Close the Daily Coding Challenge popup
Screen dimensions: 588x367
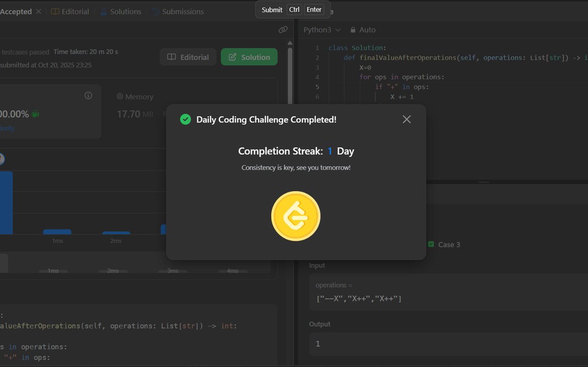(406, 119)
